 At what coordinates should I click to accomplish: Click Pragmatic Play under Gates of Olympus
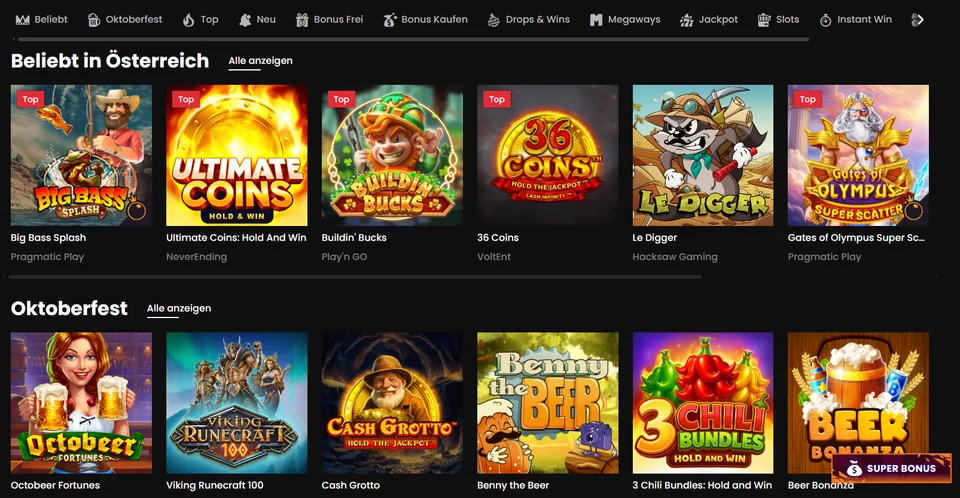pyautogui.click(x=824, y=257)
